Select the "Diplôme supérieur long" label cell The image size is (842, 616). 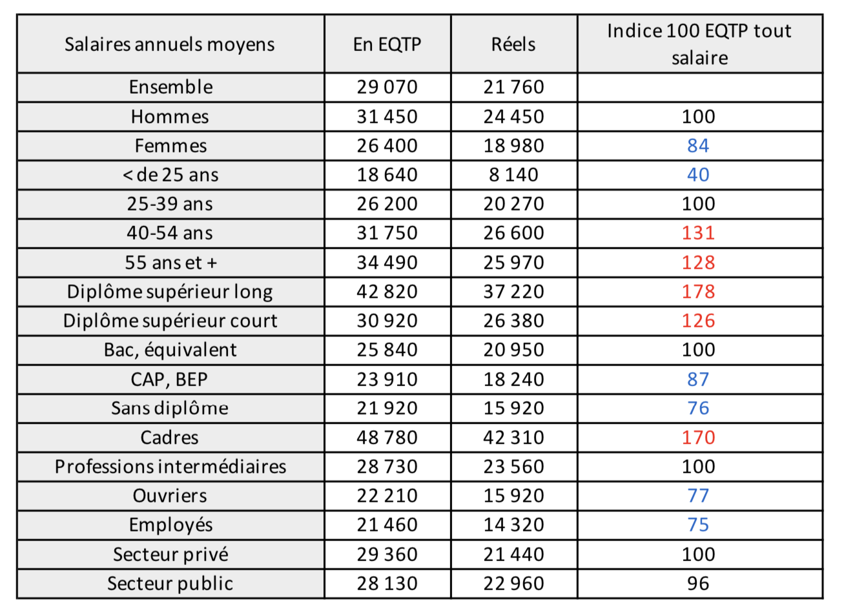[170, 292]
